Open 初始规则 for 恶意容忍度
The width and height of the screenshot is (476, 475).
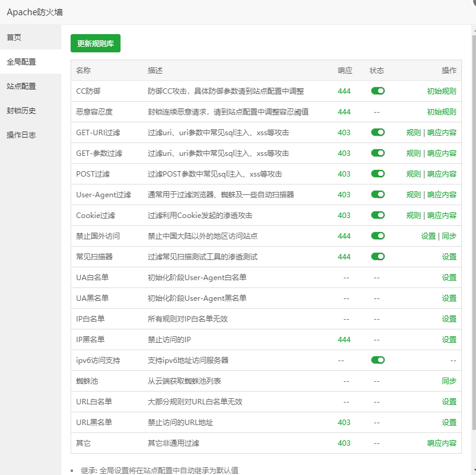(x=441, y=112)
